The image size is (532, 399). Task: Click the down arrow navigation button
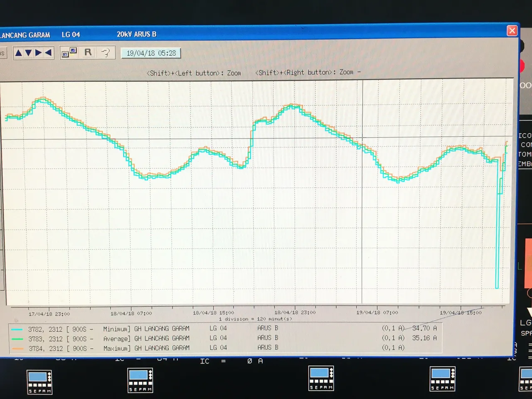[x=28, y=53]
